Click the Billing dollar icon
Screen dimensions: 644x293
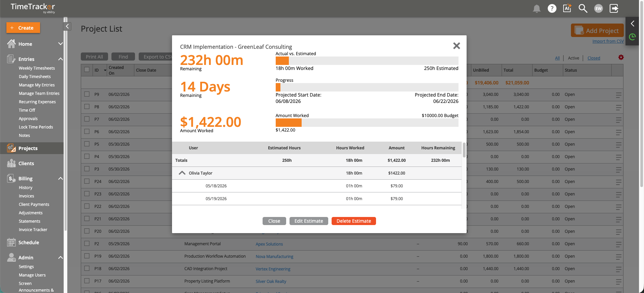click(11, 178)
